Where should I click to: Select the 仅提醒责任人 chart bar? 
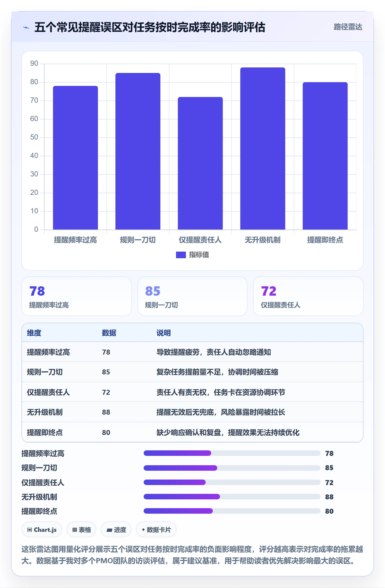tap(200, 163)
